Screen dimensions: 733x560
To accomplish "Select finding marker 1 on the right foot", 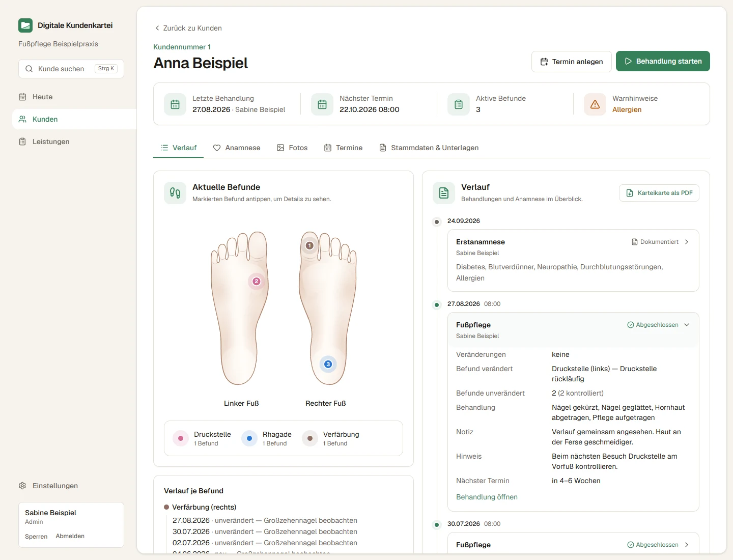I will pos(309,245).
